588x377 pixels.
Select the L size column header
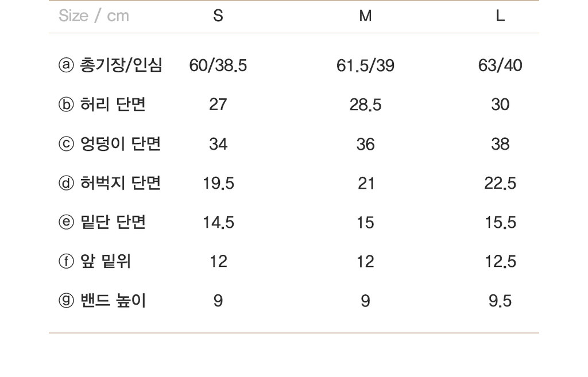pos(500,15)
